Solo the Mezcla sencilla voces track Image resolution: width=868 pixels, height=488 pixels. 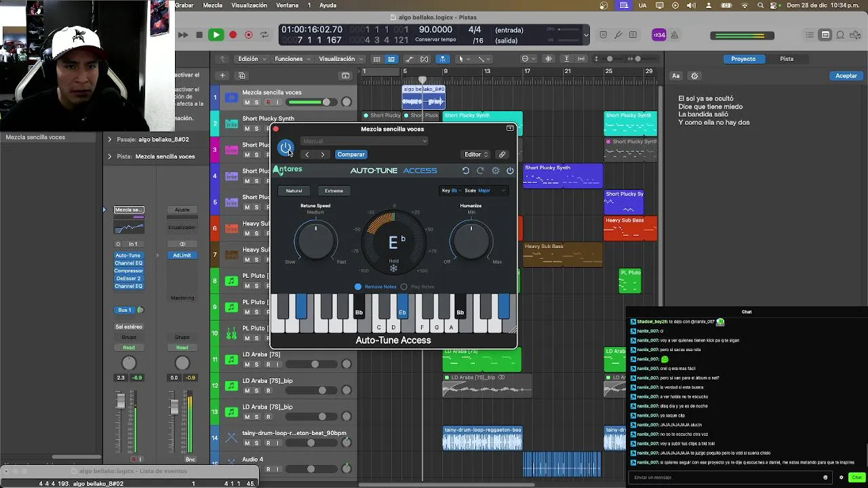click(256, 102)
